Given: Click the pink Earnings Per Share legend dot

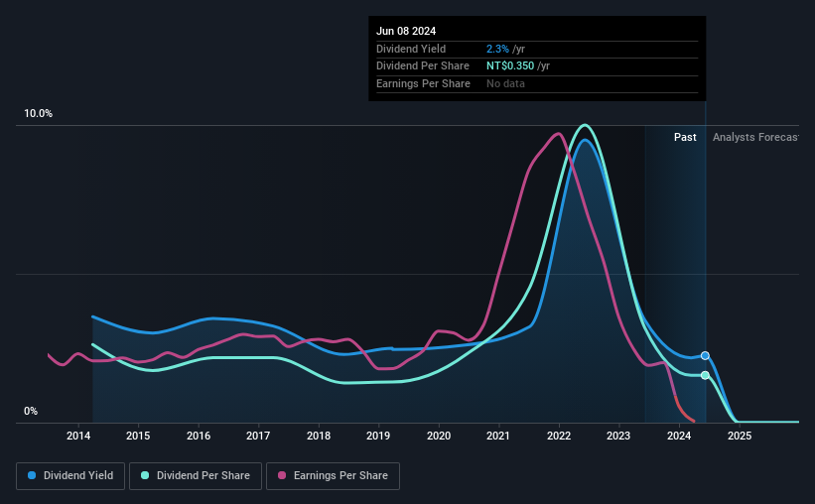Looking at the screenshot, I should (282, 475).
